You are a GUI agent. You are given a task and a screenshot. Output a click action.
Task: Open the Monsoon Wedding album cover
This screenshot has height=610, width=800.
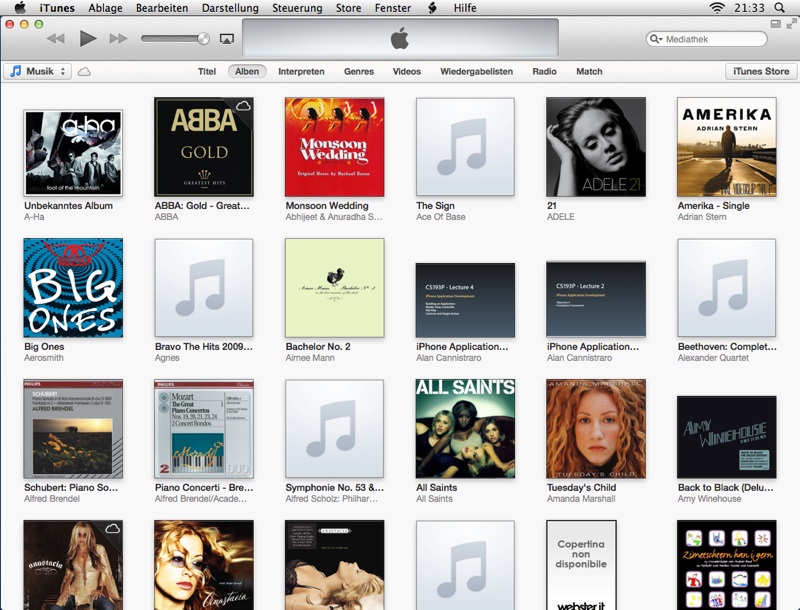coord(334,147)
